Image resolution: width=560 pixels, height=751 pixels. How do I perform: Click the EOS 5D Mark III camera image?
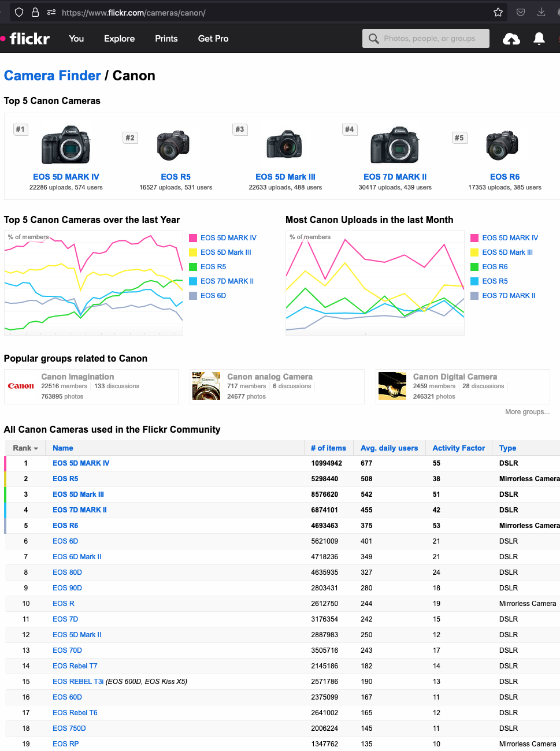click(285, 144)
